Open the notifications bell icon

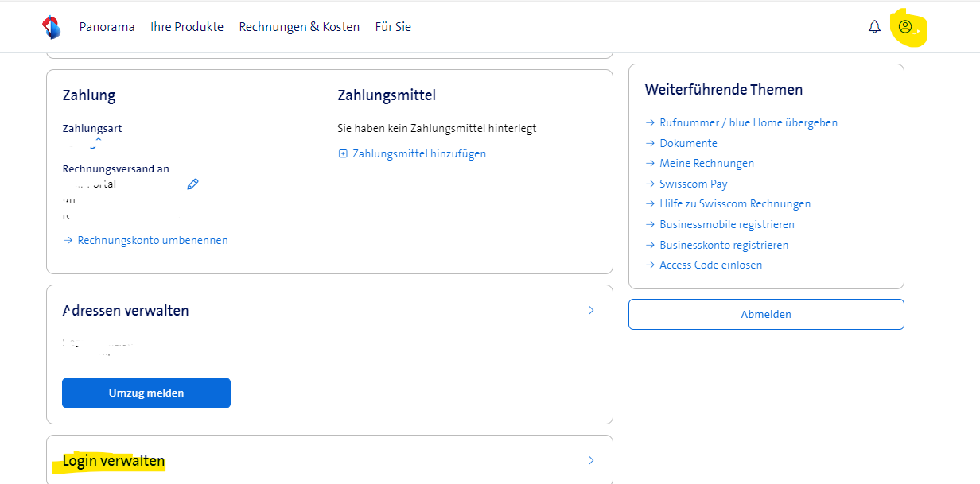click(874, 27)
